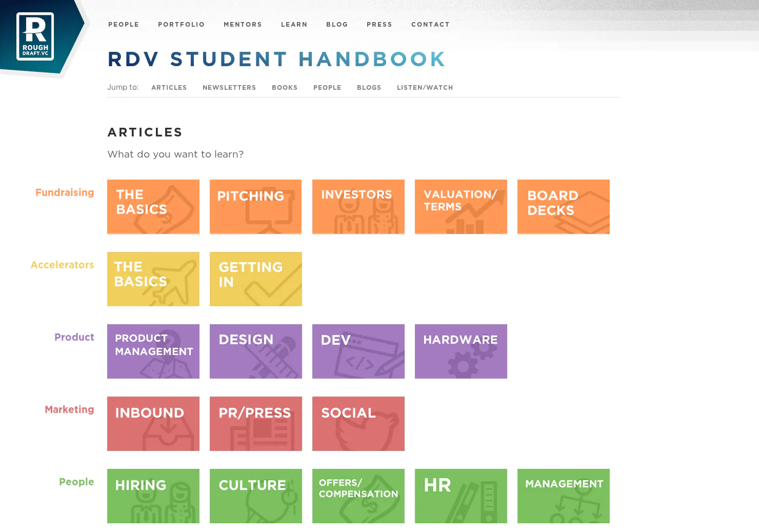The width and height of the screenshot is (759, 532).
Task: Open the Product Management tile
Action: [x=153, y=351]
